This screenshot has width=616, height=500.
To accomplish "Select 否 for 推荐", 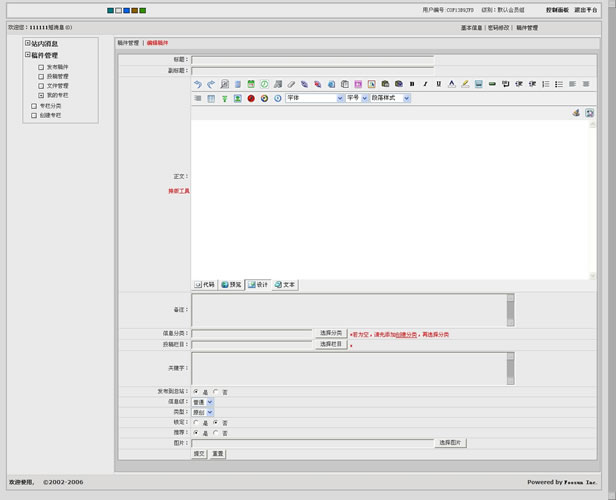I will (215, 432).
